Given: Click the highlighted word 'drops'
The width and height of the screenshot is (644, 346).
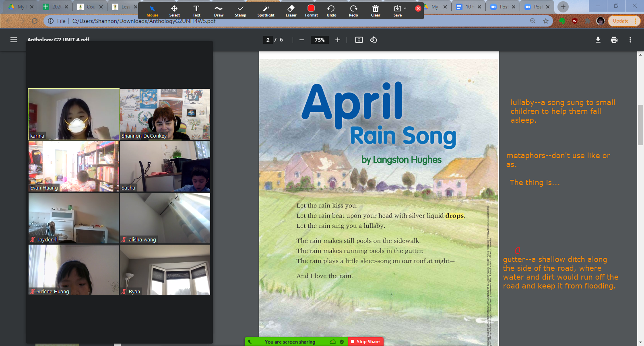Looking at the screenshot, I should coord(454,216).
